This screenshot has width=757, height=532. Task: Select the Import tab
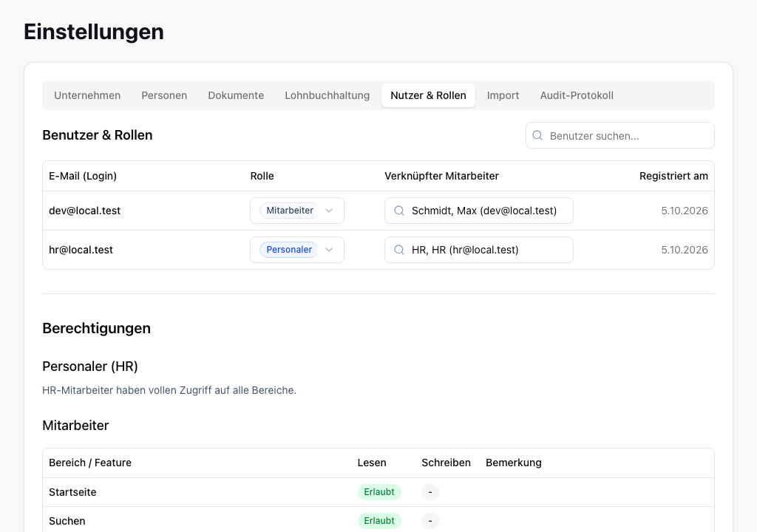(503, 95)
